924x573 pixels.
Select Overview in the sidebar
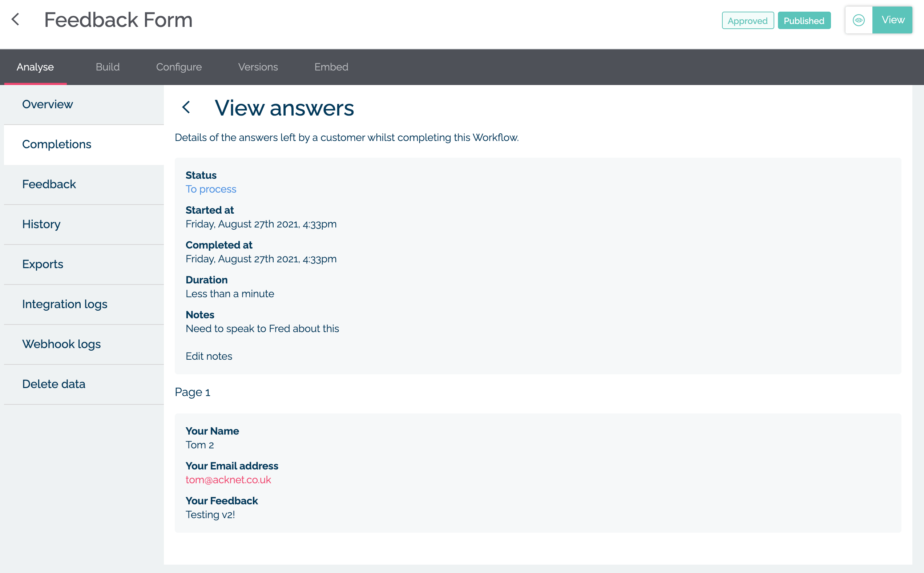tap(84, 104)
